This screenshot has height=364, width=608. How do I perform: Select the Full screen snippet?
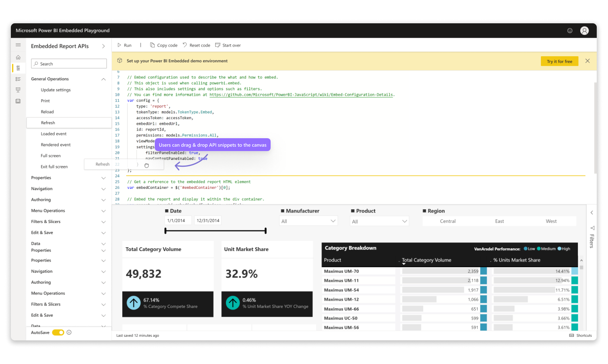(51, 155)
